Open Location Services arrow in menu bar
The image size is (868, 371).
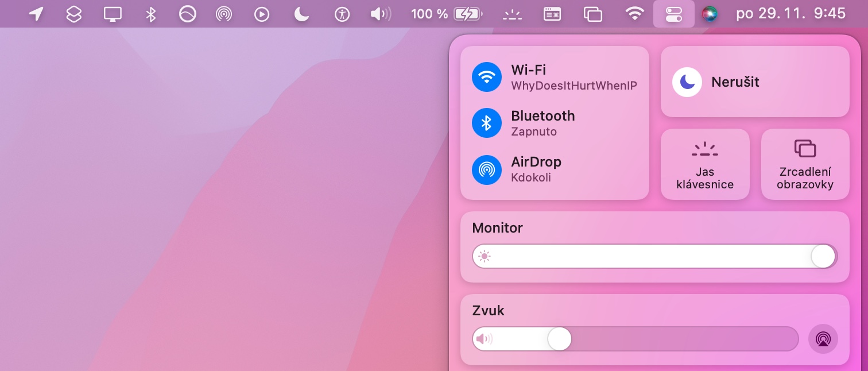(36, 14)
